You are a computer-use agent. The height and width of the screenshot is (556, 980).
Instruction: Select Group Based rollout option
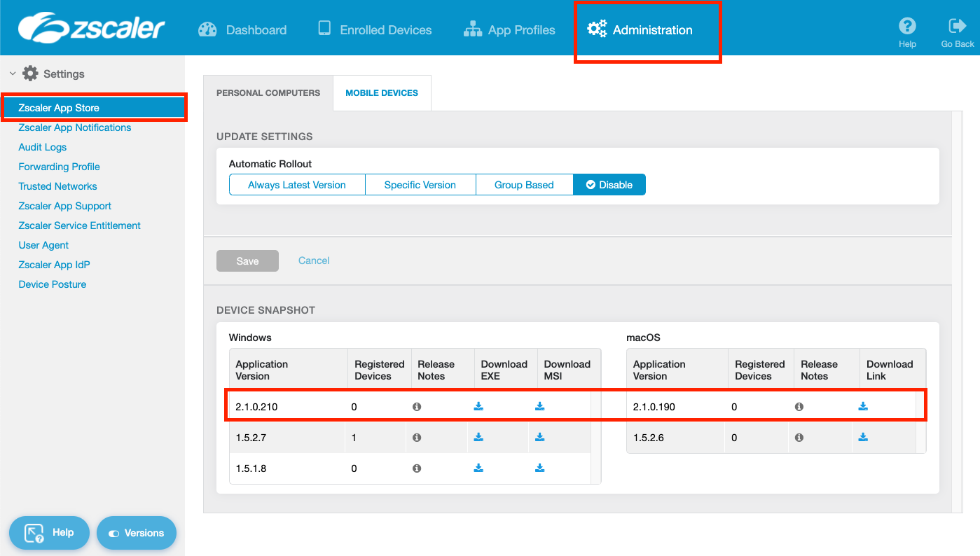(524, 185)
